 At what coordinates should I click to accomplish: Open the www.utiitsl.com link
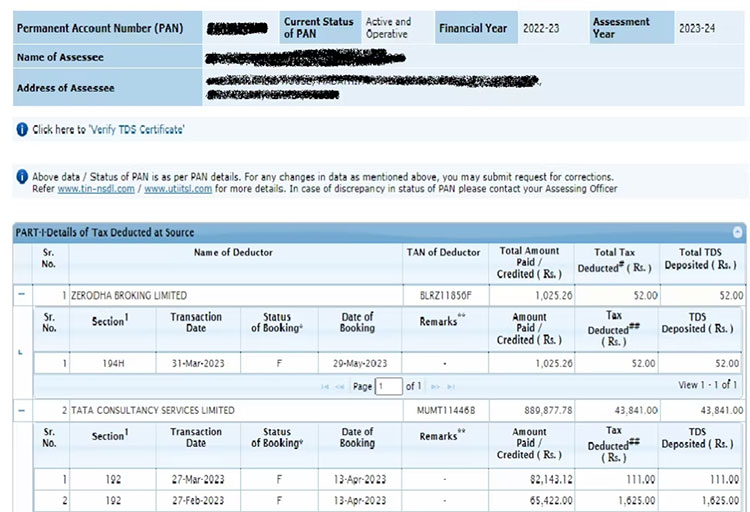178,189
